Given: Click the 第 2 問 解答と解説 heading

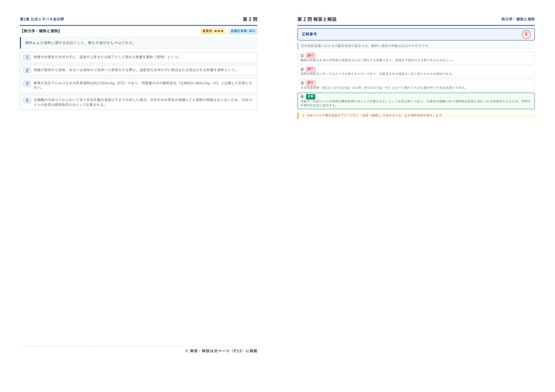Looking at the screenshot, I should [317, 19].
